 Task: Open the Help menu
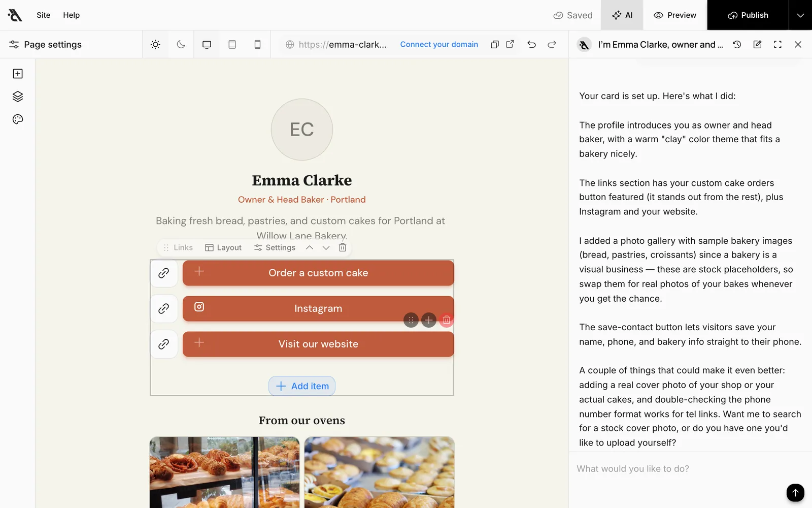click(x=71, y=15)
